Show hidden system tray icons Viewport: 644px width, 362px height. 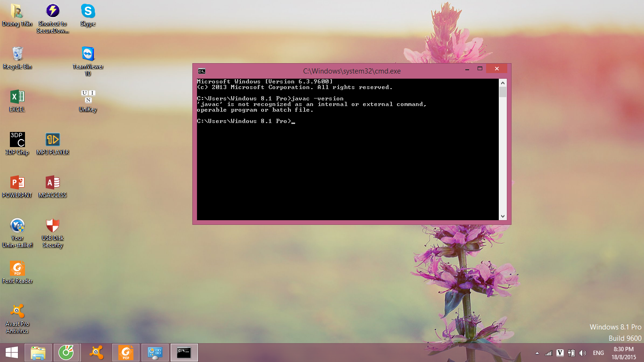[537, 353]
